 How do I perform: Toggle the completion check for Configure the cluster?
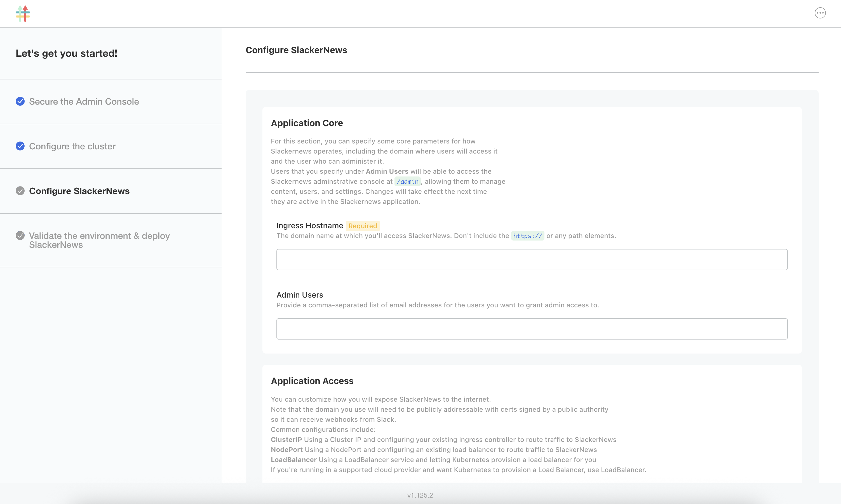pos(20,146)
